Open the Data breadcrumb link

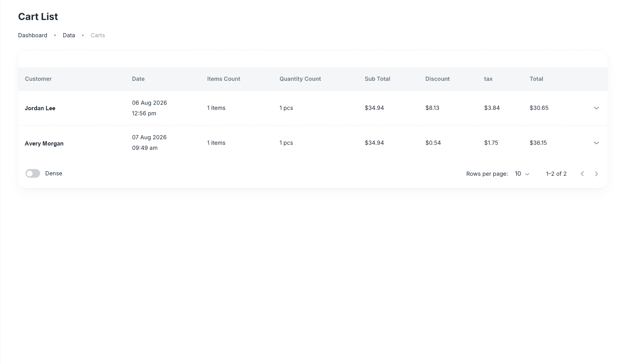coord(69,35)
